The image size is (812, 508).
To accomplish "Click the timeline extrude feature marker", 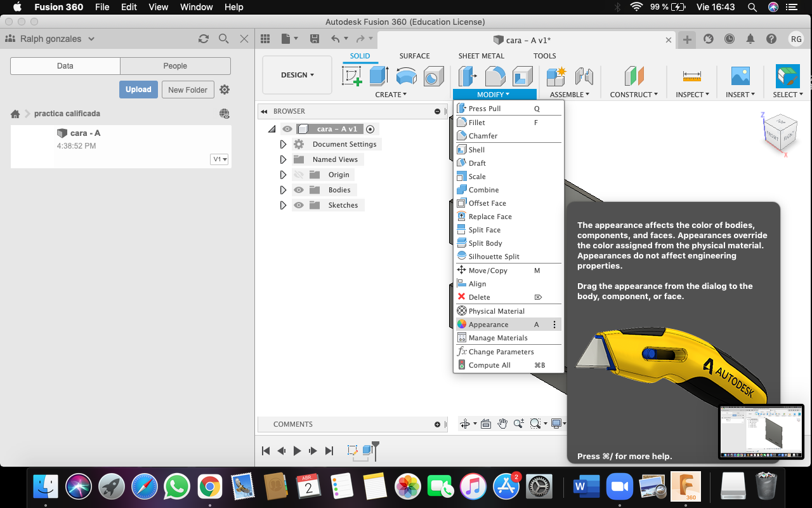I will (x=367, y=450).
